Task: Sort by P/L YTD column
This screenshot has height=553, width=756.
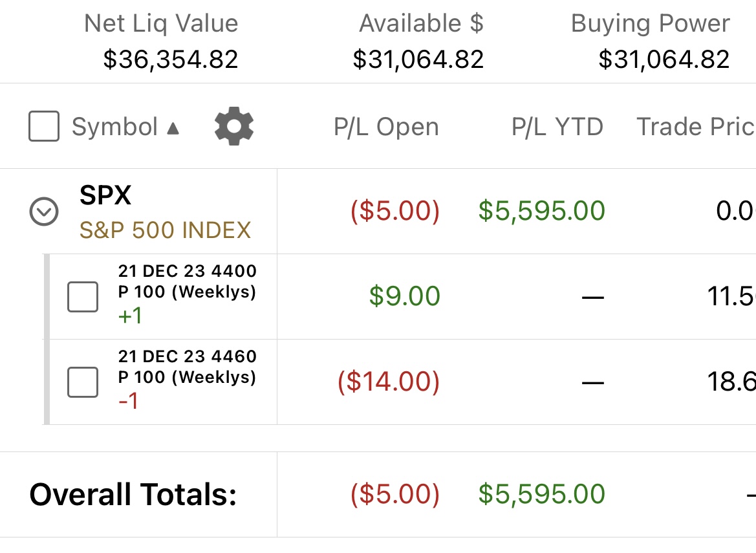Action: [557, 127]
